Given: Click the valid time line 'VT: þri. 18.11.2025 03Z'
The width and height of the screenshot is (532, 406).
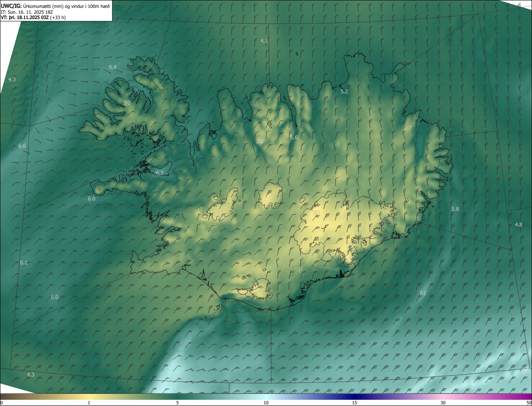Looking at the screenshot, I should click(x=33, y=17).
